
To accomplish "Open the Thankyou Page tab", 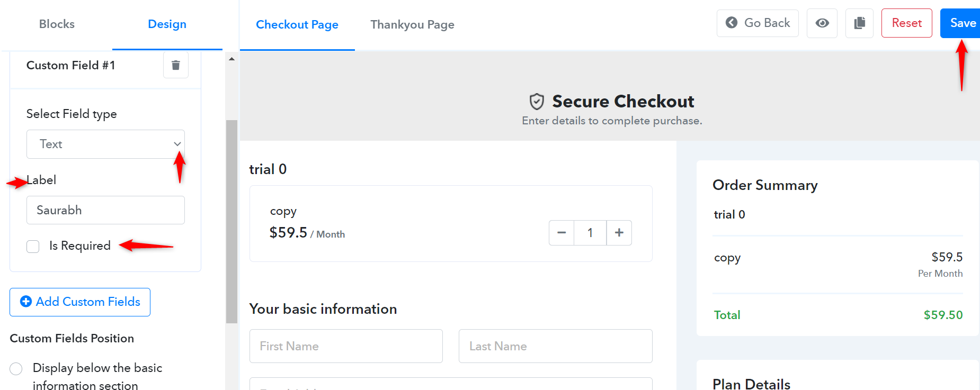I will [412, 25].
